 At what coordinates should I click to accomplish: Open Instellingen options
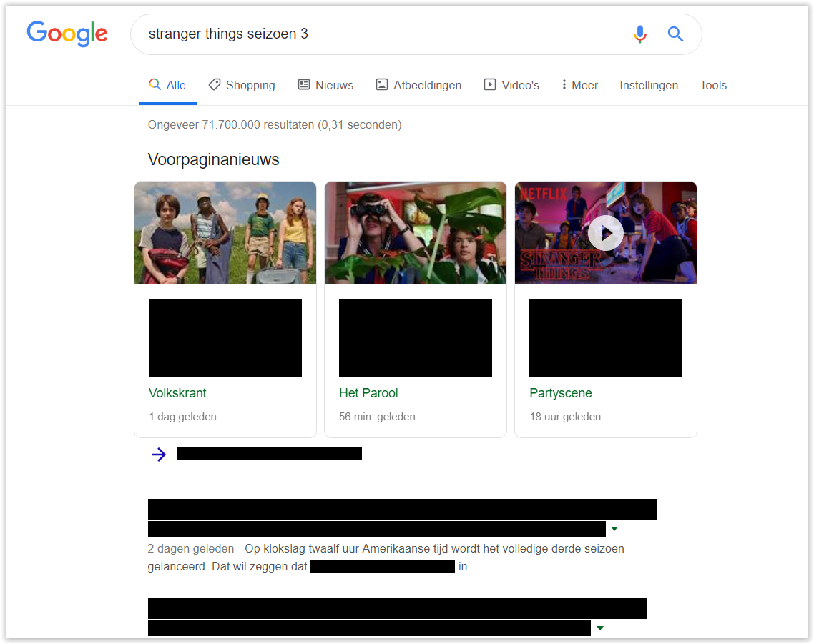pos(649,85)
